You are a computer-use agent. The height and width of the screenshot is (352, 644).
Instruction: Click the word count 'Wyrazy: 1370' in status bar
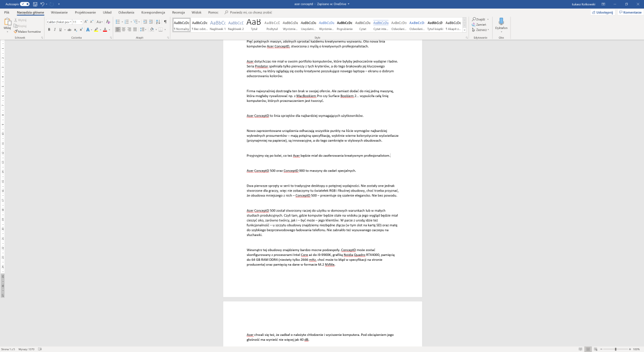pyautogui.click(x=26, y=349)
